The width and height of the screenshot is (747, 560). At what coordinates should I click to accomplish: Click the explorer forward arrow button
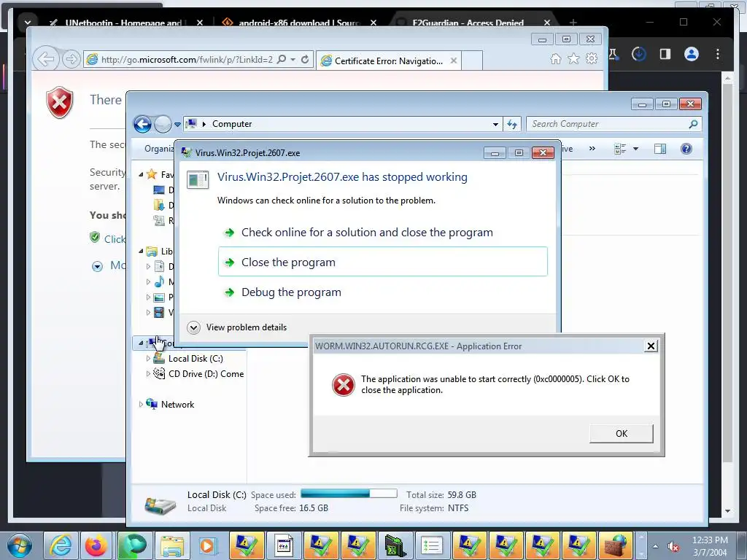click(163, 124)
